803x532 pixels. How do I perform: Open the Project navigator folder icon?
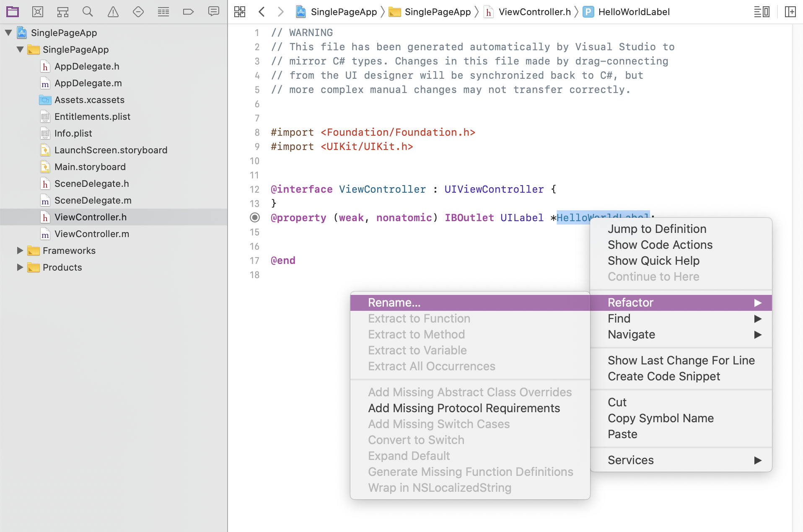point(13,12)
